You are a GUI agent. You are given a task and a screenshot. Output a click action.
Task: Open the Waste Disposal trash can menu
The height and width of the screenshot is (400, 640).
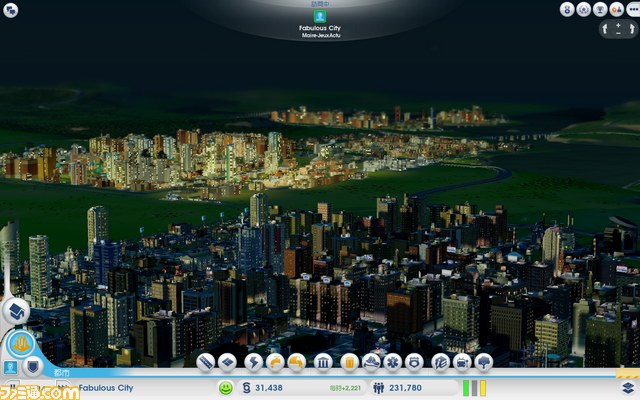pyautogui.click(x=349, y=362)
